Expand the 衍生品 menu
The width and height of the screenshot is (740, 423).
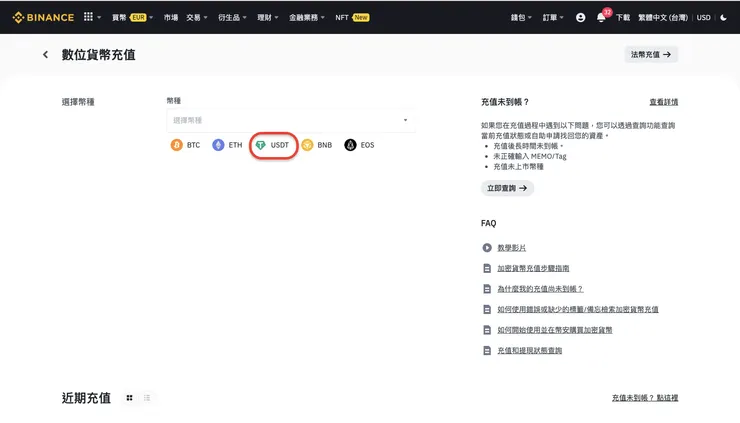[232, 17]
